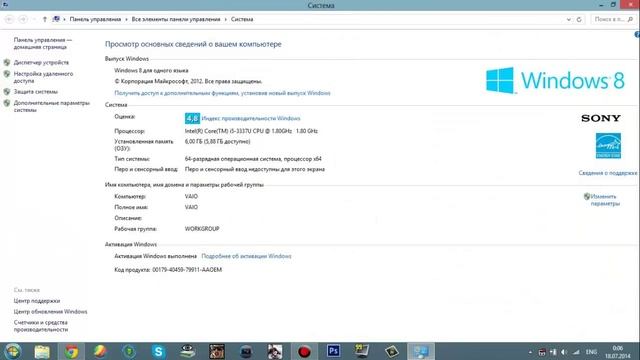
Task: Click the link about installing a new Windows edition
Action: [x=222, y=93]
